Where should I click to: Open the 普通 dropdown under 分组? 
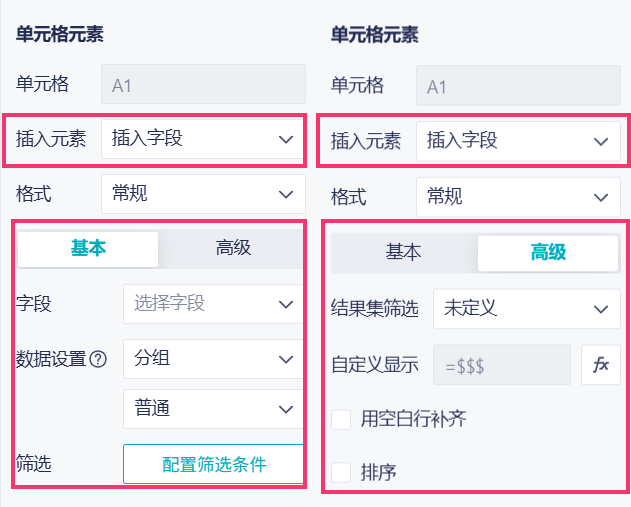click(212, 409)
